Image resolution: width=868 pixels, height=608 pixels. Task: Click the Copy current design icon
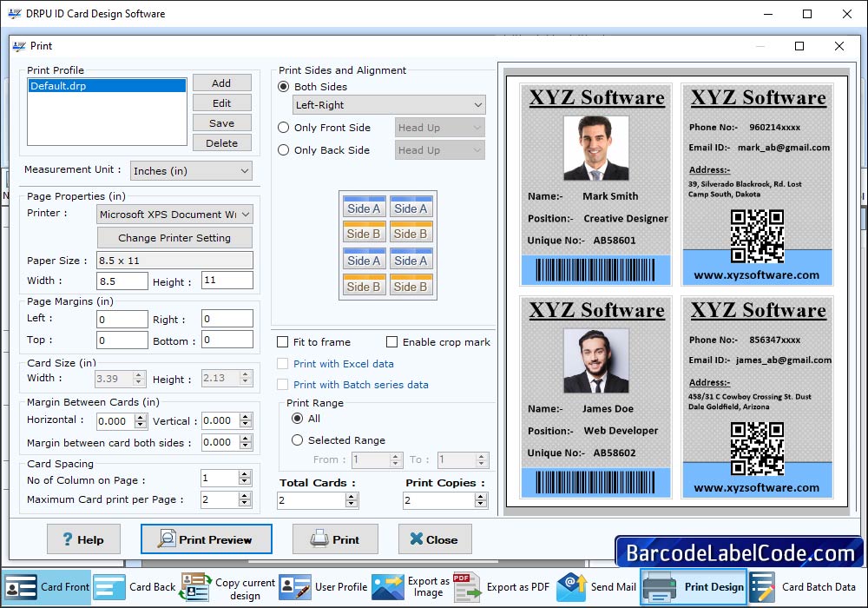click(x=195, y=587)
